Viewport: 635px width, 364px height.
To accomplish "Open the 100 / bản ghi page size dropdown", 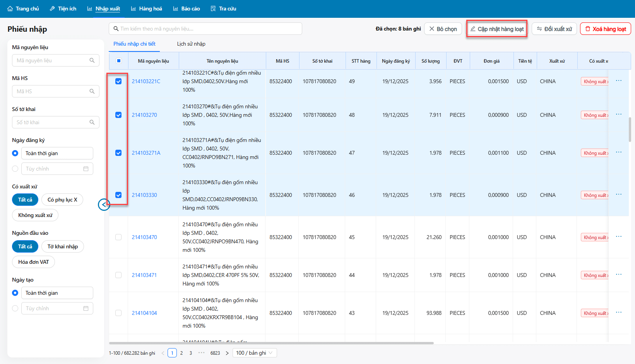I will 255,353.
